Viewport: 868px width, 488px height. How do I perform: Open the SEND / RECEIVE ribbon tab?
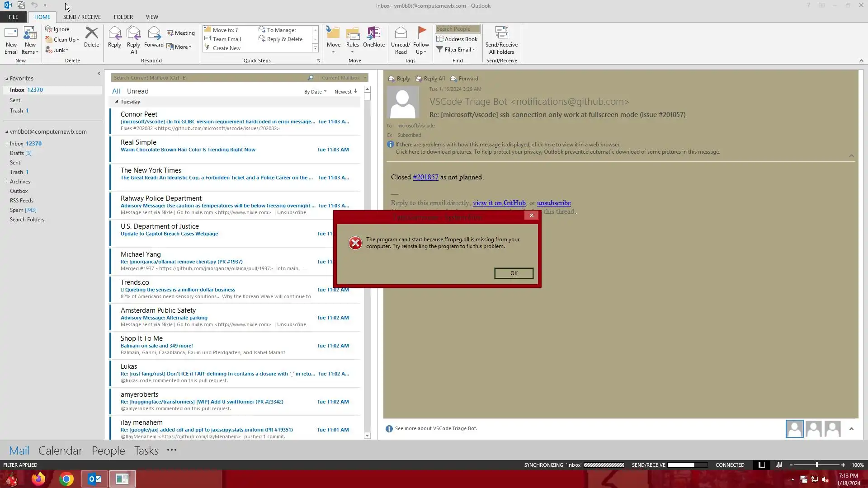pyautogui.click(x=82, y=17)
